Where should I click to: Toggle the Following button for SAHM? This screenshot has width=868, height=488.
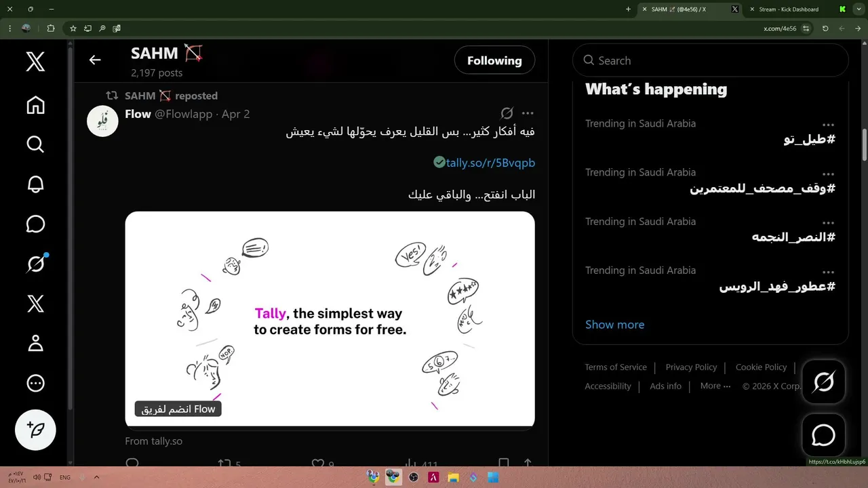(494, 60)
